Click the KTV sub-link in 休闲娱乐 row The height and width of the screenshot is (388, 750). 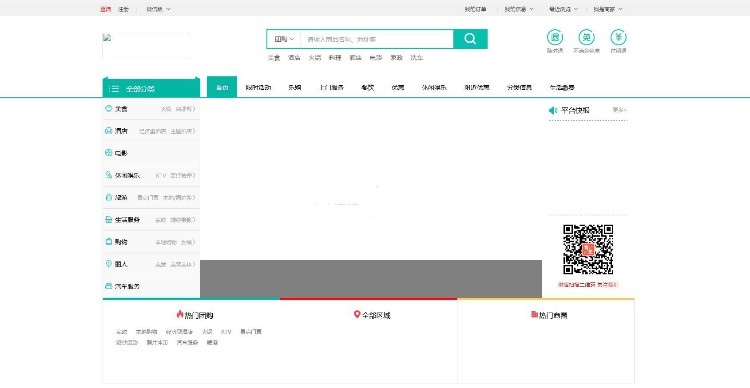[161, 176]
